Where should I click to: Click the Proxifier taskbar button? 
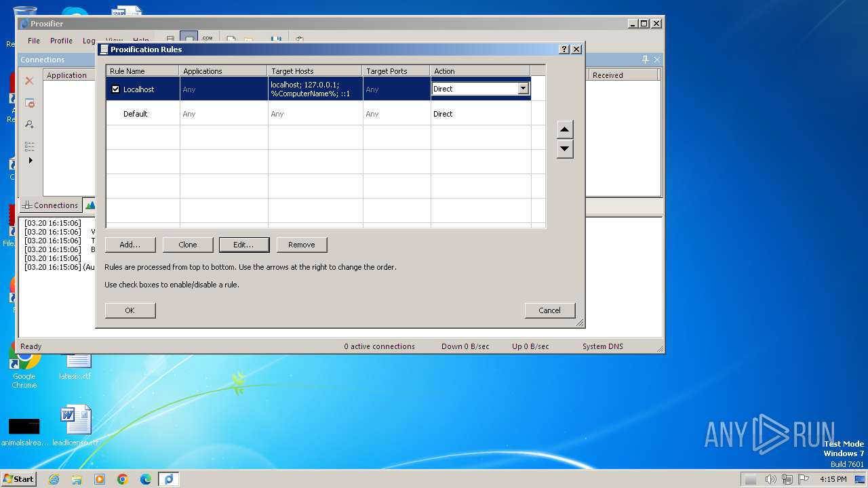[x=169, y=479]
